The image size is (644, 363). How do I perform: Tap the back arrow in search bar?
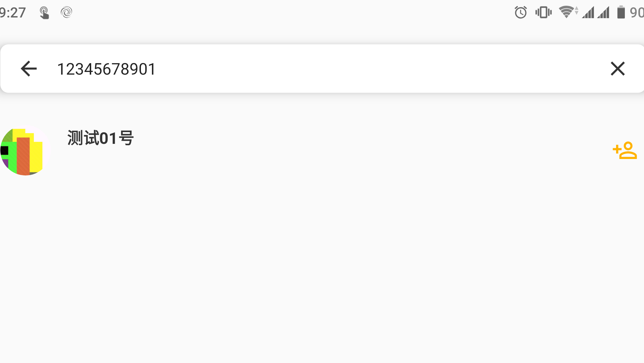(x=29, y=69)
